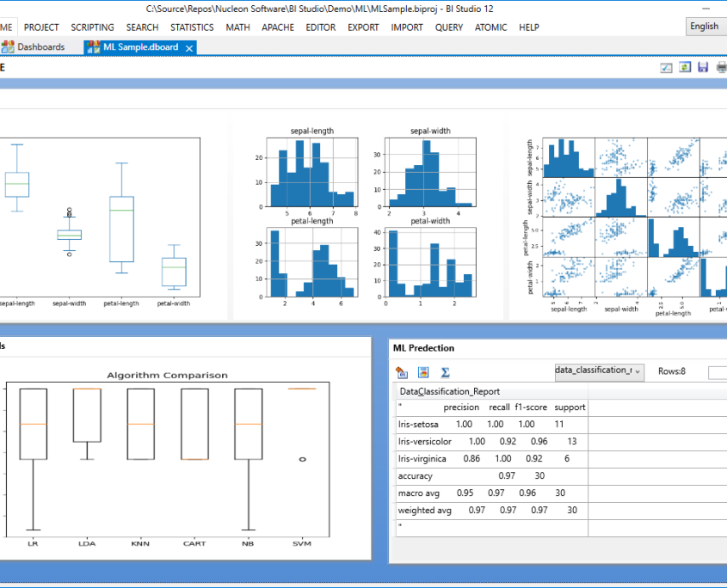Select the chart image icon in ML Prediction toolbar
This screenshot has height=588, width=727.
pos(422,372)
